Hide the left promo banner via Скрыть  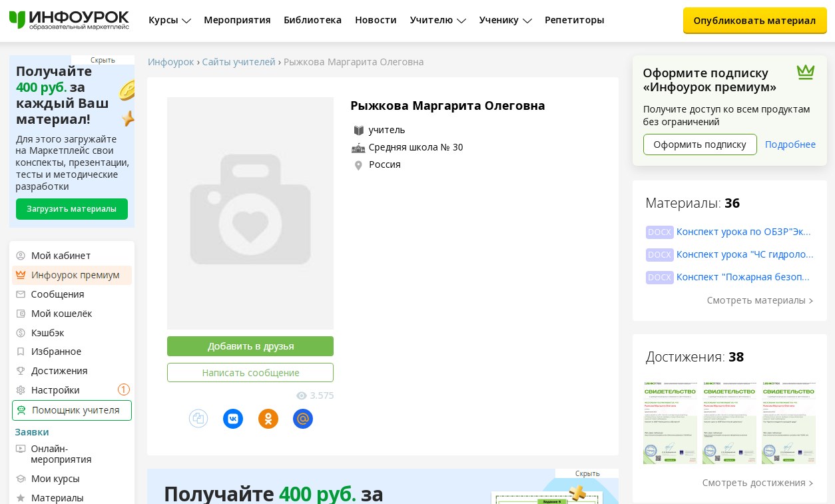click(x=103, y=60)
